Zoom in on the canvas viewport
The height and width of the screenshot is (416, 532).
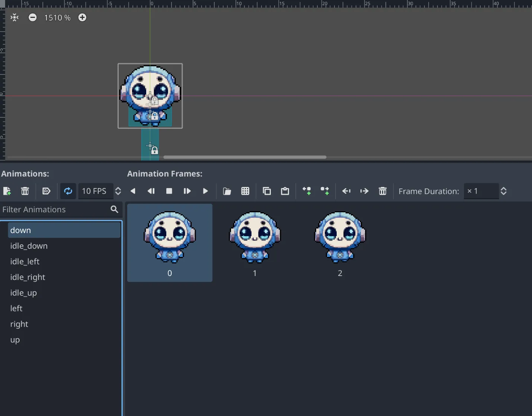point(82,18)
